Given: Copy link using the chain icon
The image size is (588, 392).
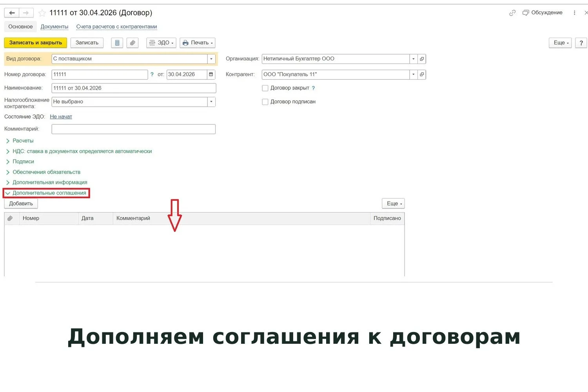Looking at the screenshot, I should pos(512,13).
